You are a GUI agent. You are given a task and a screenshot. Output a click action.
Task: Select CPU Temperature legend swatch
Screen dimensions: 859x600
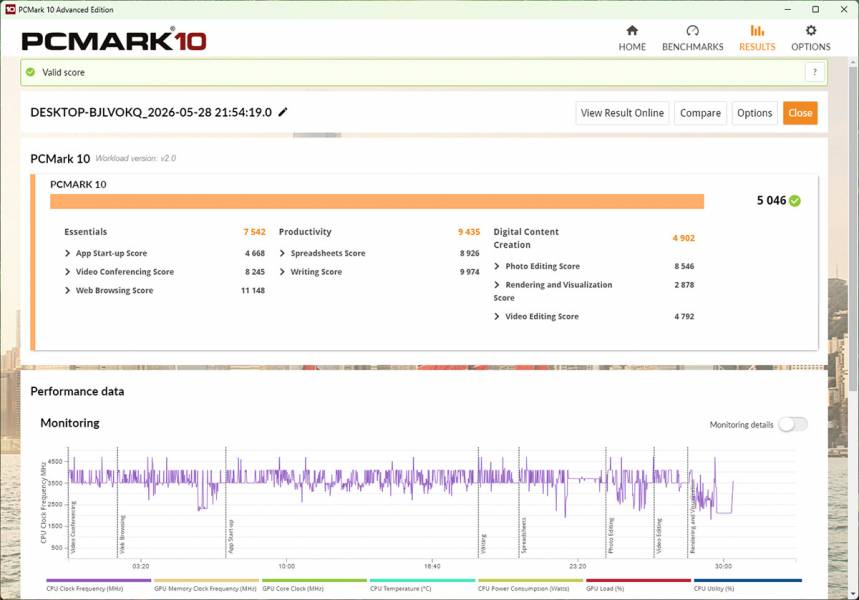click(422, 580)
